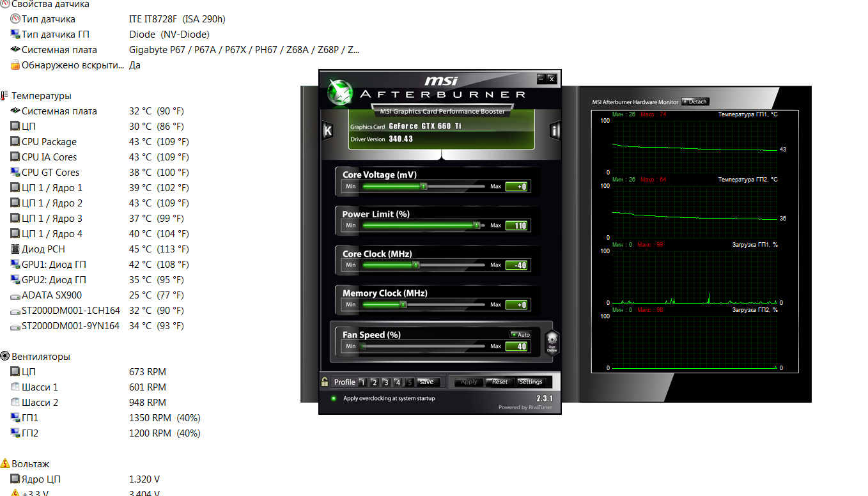868x496 pixels.
Task: Save the current Afterburner profile
Action: (428, 382)
